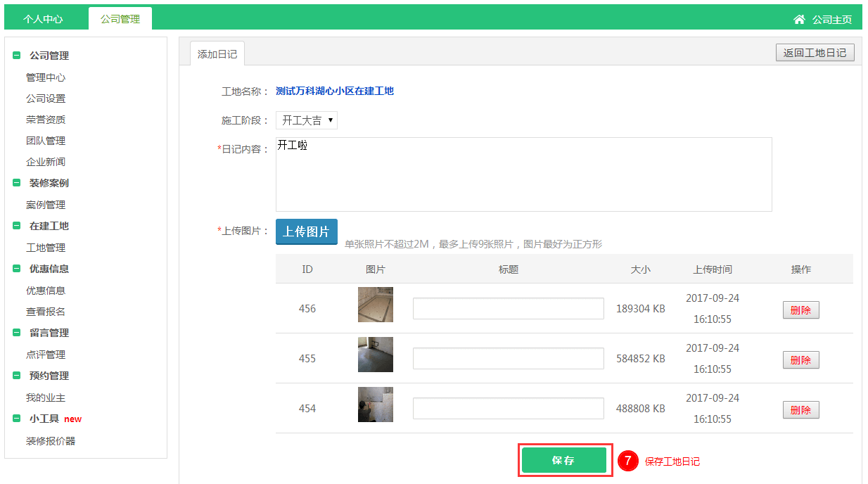Screen dimensions: 868x484
Task: Select the 添加日记 tab
Action: (217, 54)
